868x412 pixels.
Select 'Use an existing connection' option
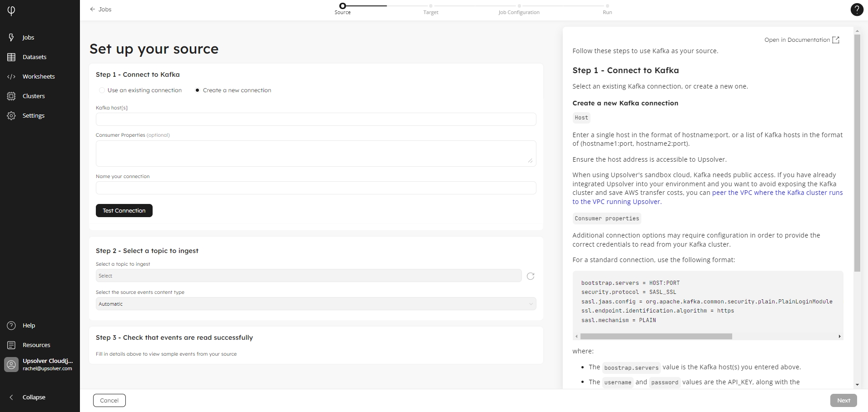coord(102,90)
